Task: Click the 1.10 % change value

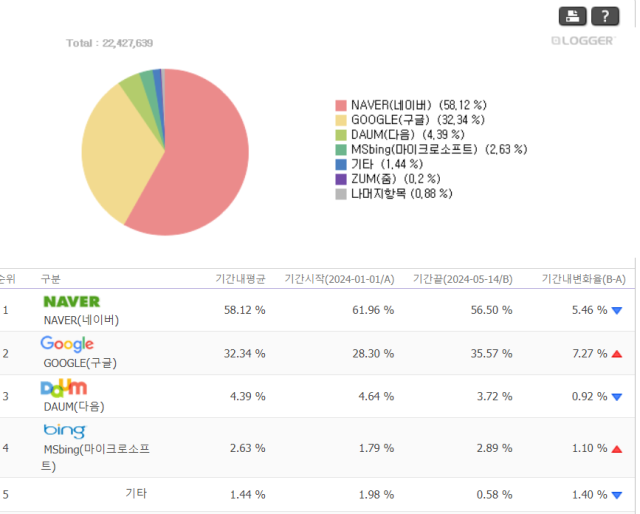Action: point(589,448)
